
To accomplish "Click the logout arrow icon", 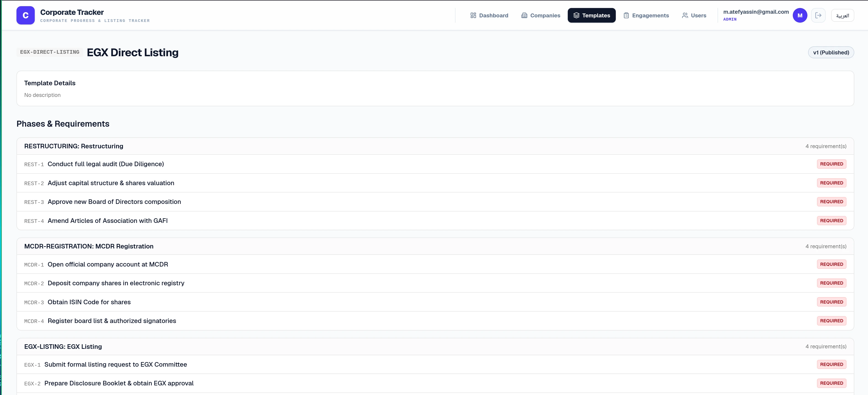I will [x=818, y=15].
